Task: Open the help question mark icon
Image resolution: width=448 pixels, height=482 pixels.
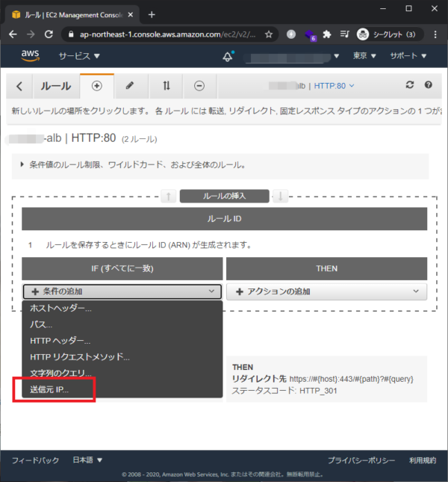Action: (429, 85)
